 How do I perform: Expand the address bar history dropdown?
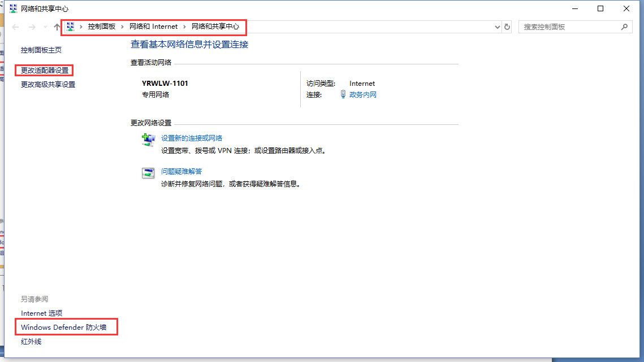[497, 27]
